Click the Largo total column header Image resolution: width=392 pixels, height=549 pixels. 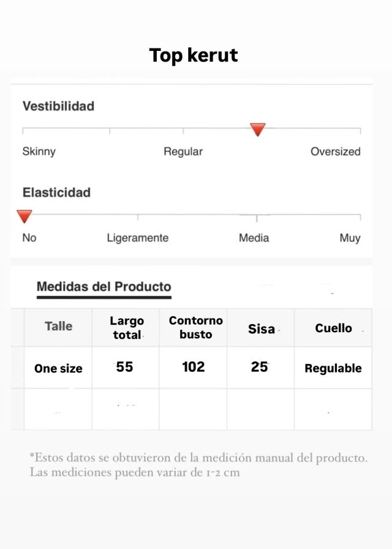(127, 328)
